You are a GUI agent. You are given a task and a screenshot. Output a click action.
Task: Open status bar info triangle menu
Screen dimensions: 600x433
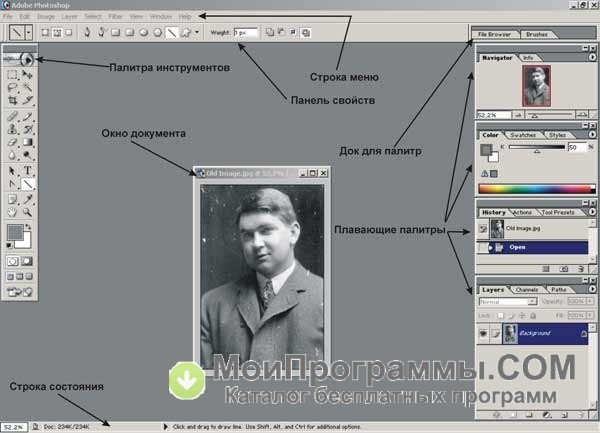point(165,426)
